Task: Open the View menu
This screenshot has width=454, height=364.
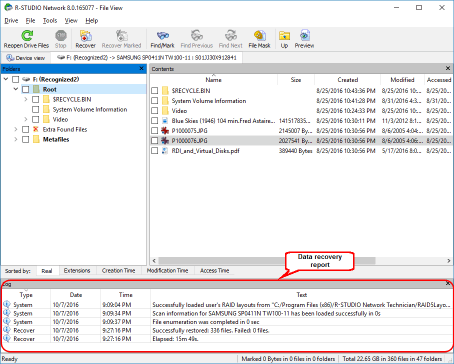Action: 71,21
